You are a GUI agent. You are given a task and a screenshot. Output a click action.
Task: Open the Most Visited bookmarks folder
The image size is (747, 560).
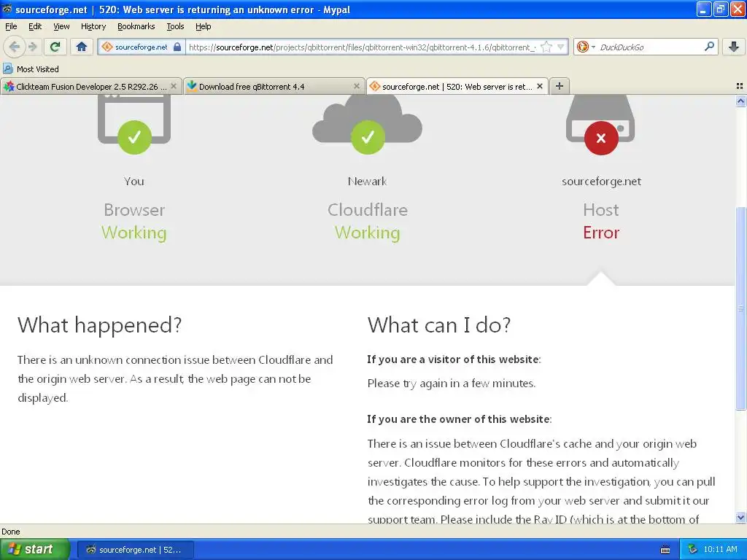(31, 69)
